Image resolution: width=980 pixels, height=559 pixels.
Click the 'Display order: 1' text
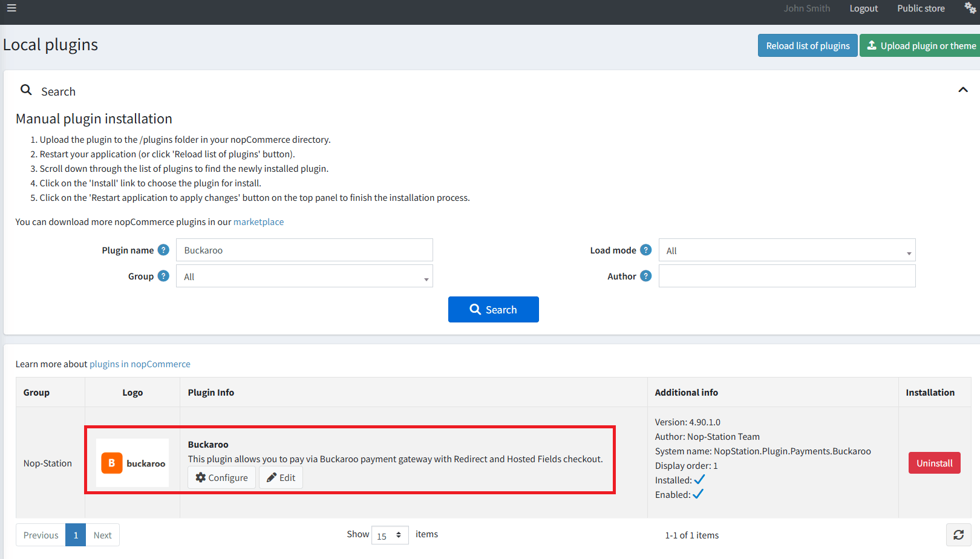(x=687, y=466)
